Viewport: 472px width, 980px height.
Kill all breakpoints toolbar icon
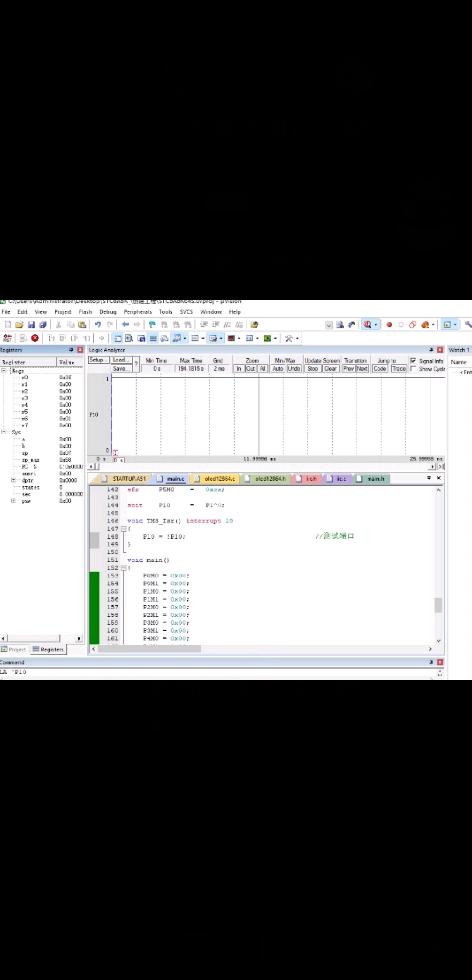(425, 325)
